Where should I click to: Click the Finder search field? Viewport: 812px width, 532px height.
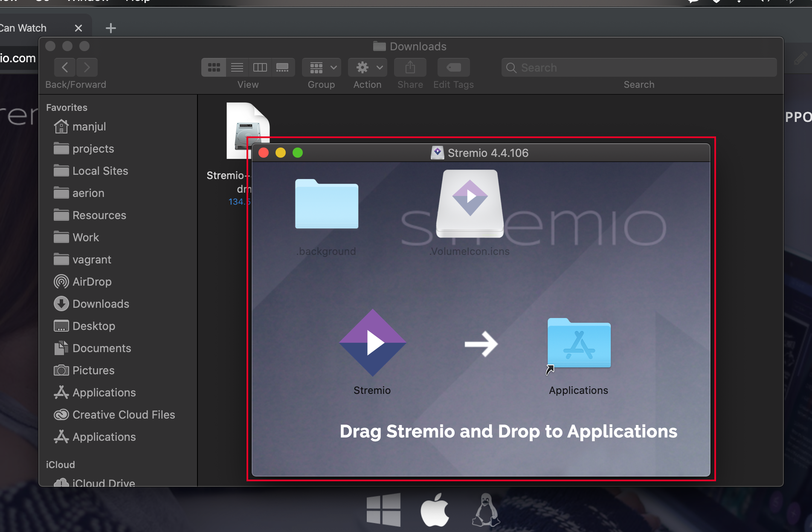639,68
